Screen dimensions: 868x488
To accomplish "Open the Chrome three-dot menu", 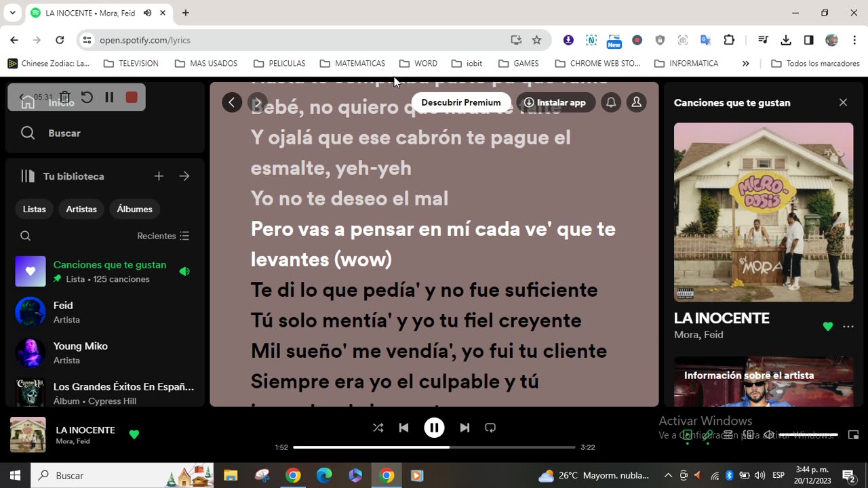I will (854, 40).
